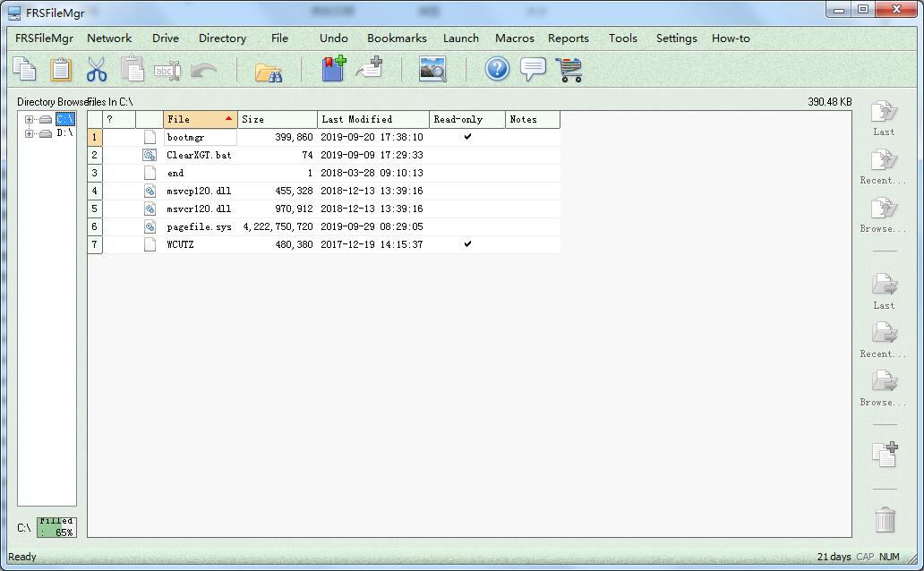Click the msvcp120.dll file icon
Viewport: 924px width, 571px height.
pyautogui.click(x=150, y=191)
